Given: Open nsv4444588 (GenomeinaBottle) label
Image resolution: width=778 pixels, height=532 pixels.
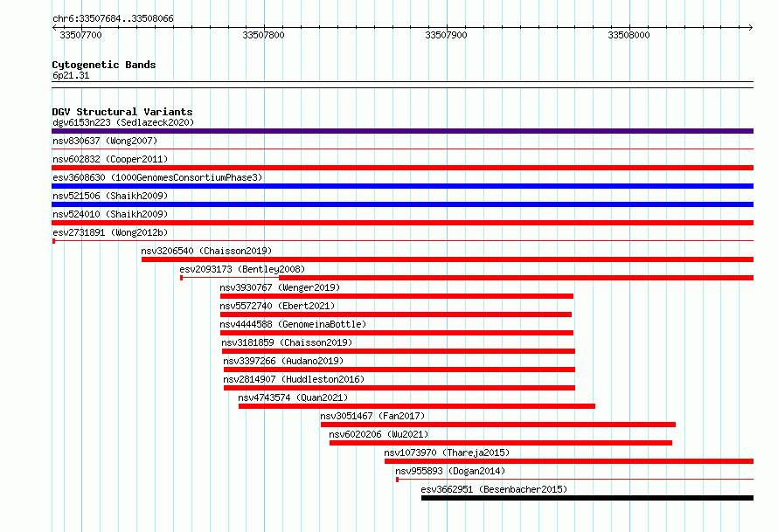Looking at the screenshot, I should click(x=293, y=324).
